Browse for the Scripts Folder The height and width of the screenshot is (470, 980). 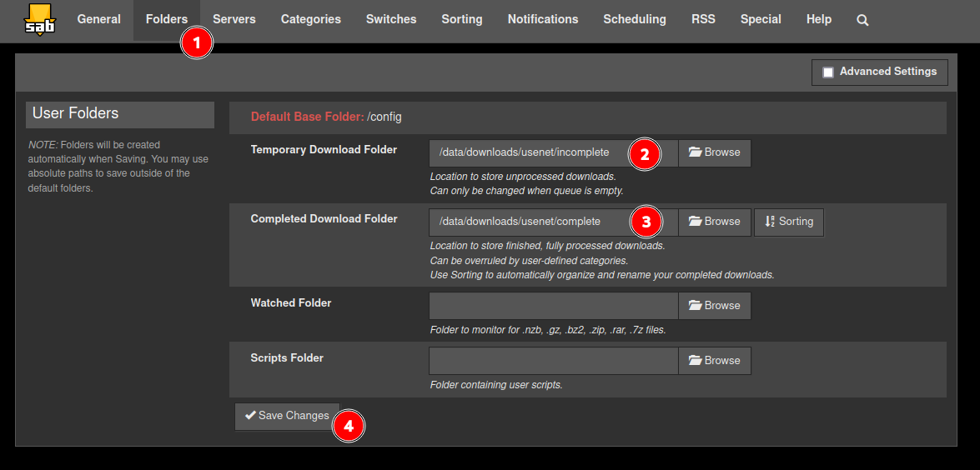(715, 361)
